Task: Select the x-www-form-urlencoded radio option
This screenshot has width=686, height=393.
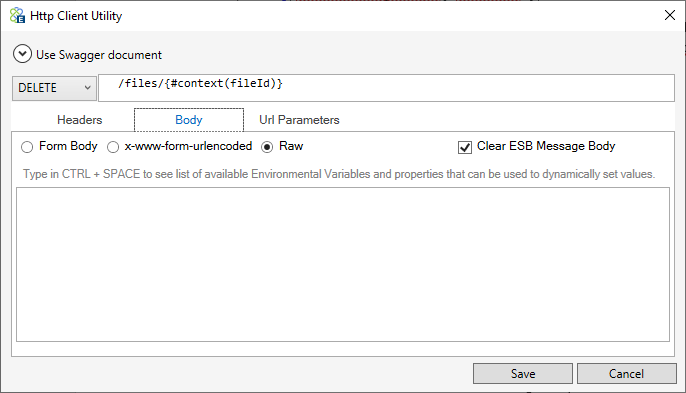Action: 113,147
